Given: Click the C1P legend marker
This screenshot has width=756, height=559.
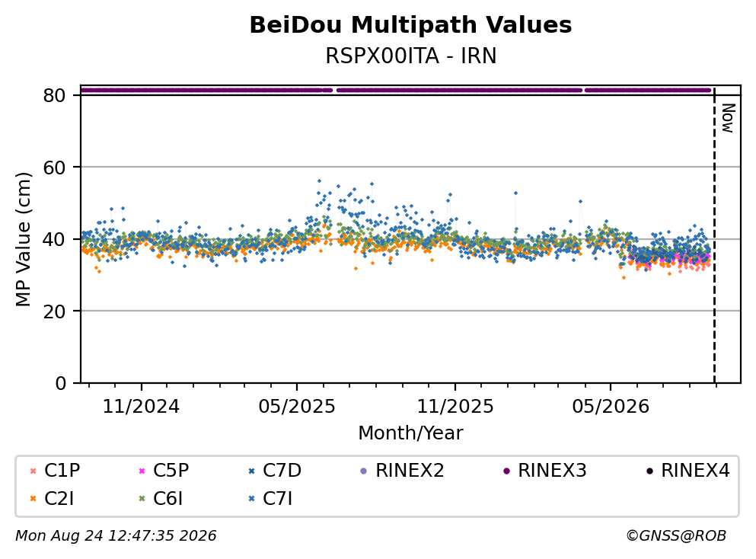Looking at the screenshot, I should click(33, 471).
